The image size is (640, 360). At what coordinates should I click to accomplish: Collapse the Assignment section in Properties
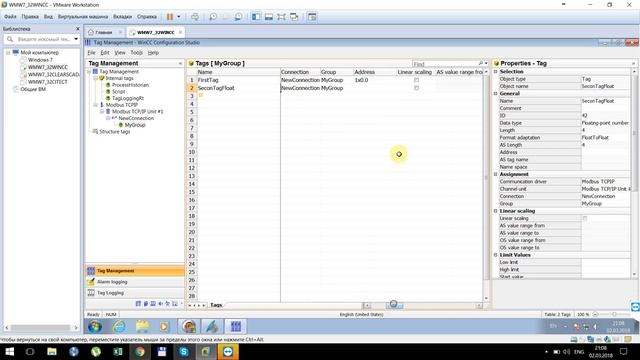pyautogui.click(x=496, y=174)
